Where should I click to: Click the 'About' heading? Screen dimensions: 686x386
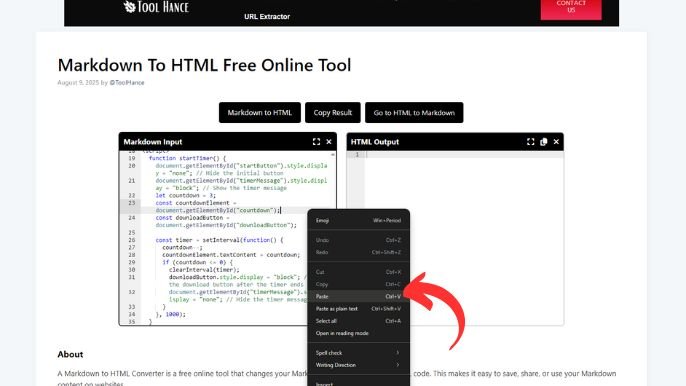coord(70,354)
